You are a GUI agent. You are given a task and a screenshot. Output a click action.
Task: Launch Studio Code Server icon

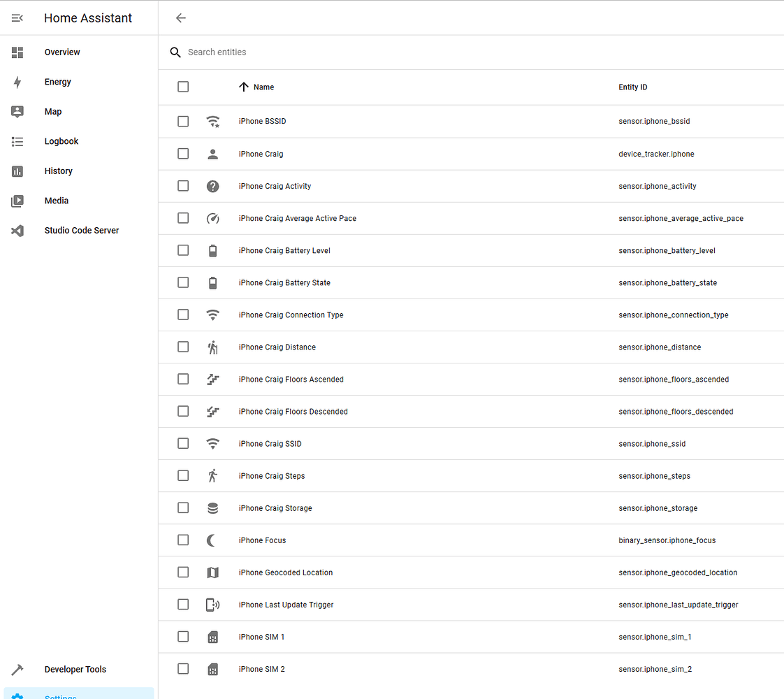[17, 230]
